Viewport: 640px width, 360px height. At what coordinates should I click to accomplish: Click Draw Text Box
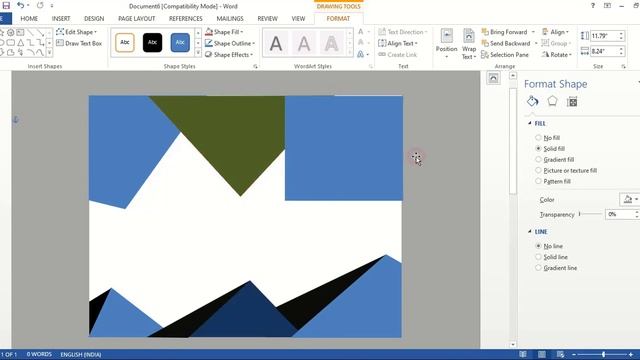pyautogui.click(x=79, y=43)
